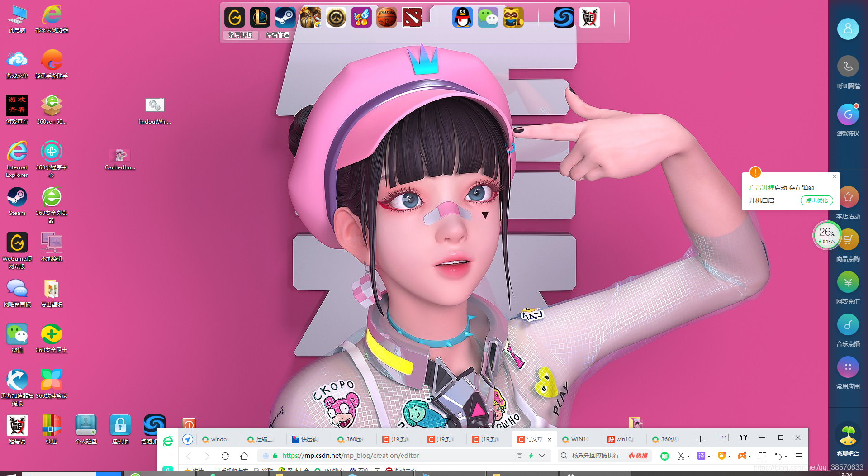This screenshot has height=476, width=868.
Task: Click the browser refresh button
Action: (x=225, y=456)
